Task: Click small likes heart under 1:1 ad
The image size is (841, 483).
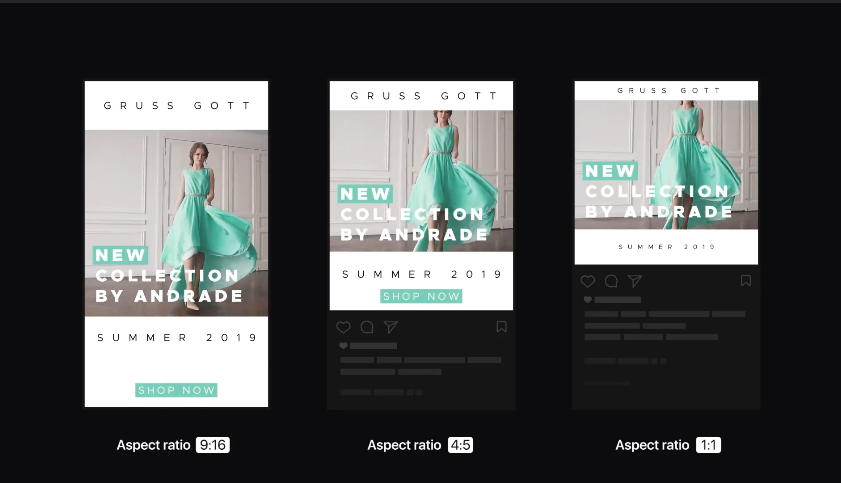Action: (x=588, y=300)
